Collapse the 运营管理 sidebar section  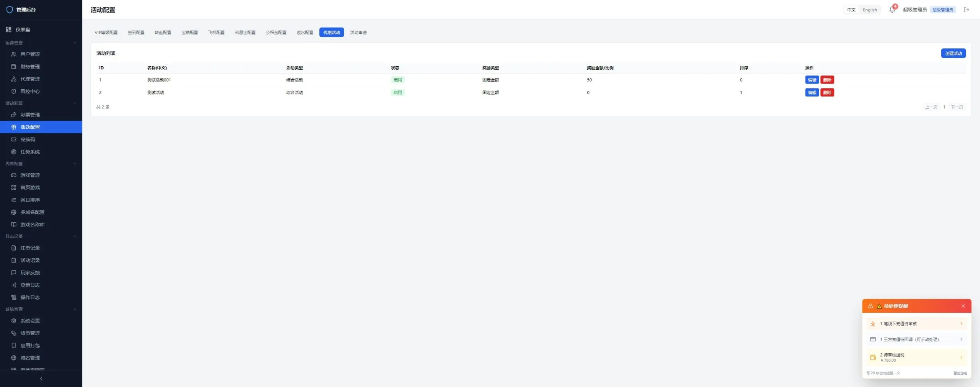[75, 43]
